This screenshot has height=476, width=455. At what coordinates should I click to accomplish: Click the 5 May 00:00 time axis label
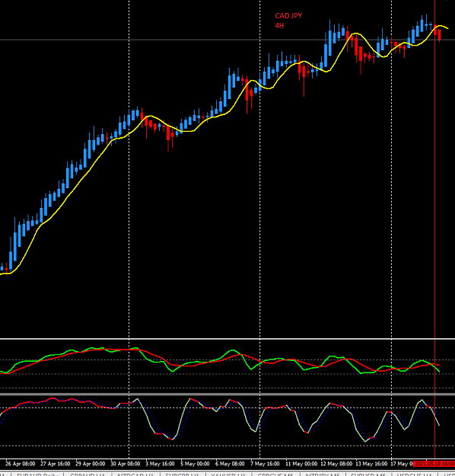[x=195, y=464]
